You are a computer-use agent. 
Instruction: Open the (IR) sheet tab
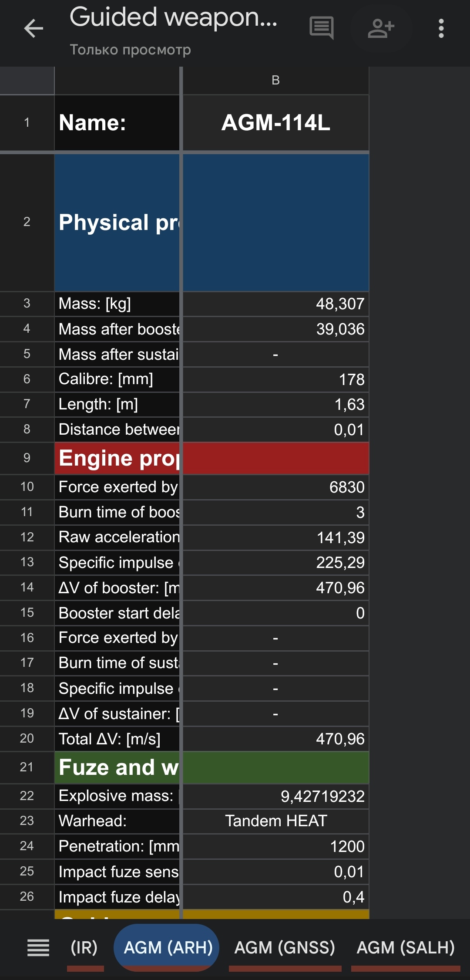click(x=84, y=948)
